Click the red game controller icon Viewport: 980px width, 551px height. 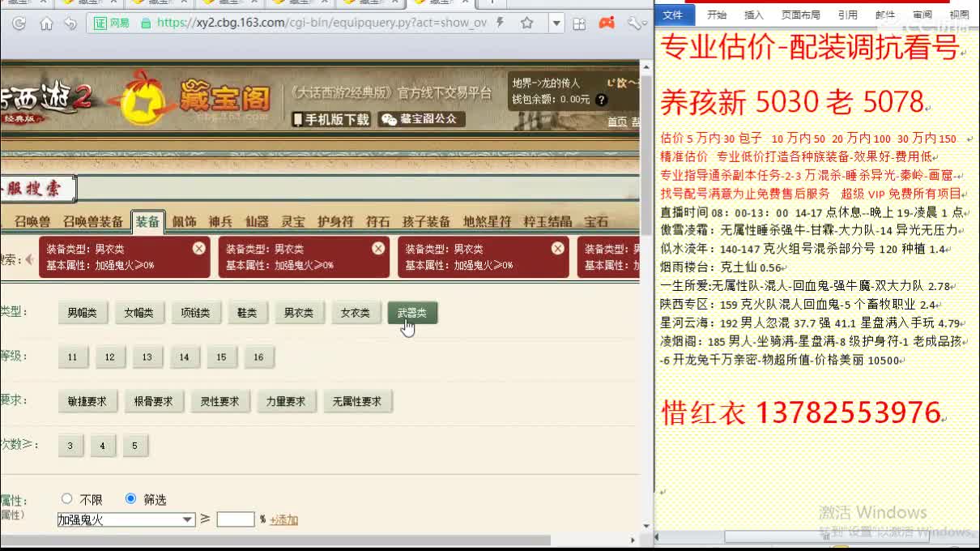(607, 23)
